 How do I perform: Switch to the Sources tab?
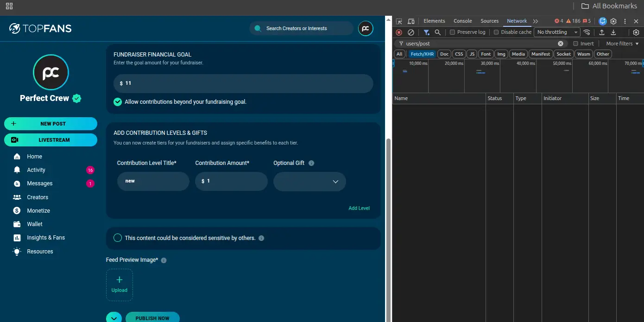489,21
